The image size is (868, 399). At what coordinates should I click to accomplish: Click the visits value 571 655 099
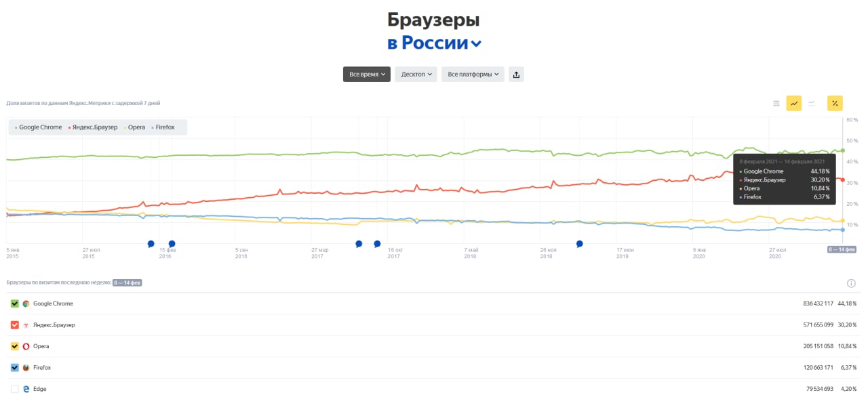(x=818, y=325)
